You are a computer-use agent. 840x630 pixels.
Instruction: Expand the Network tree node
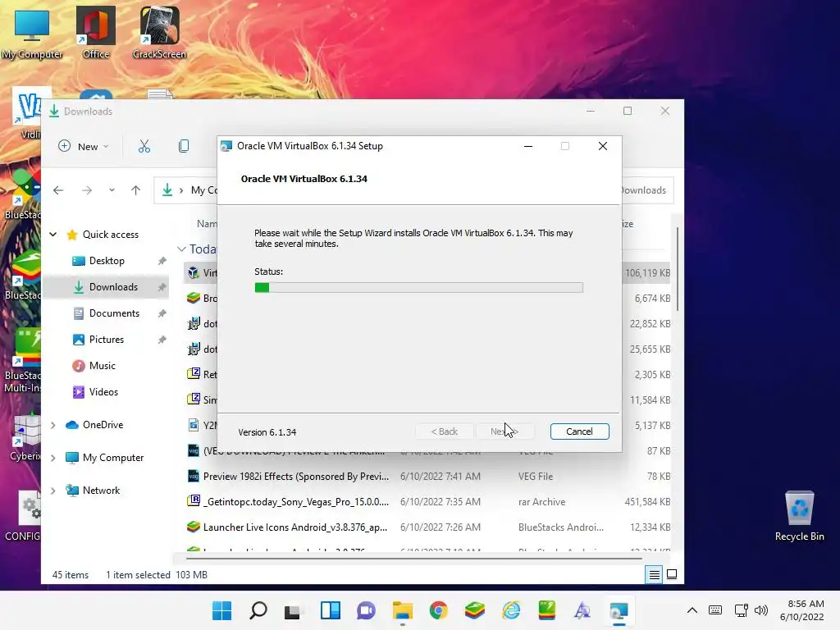[x=53, y=491]
